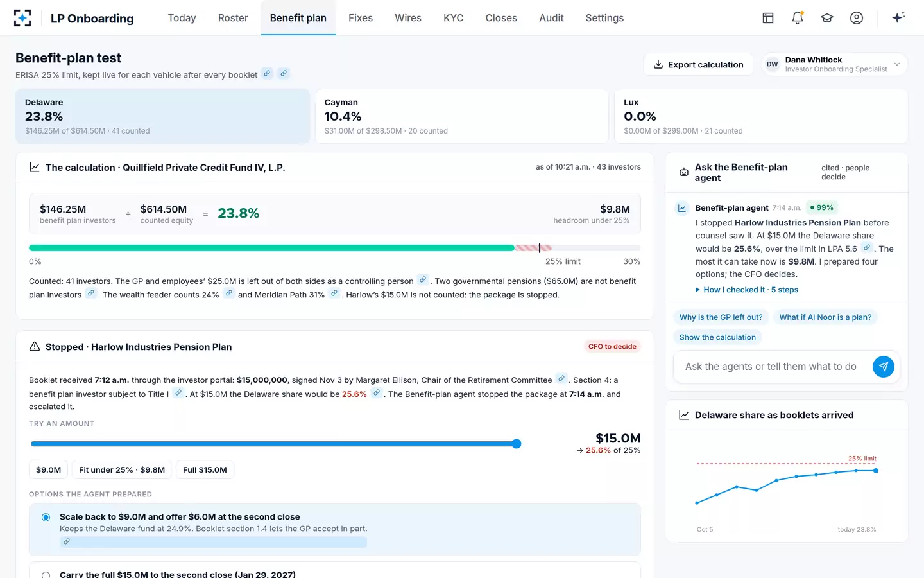Open the Settings tab
Screen dimensions: 924x578
604,18
